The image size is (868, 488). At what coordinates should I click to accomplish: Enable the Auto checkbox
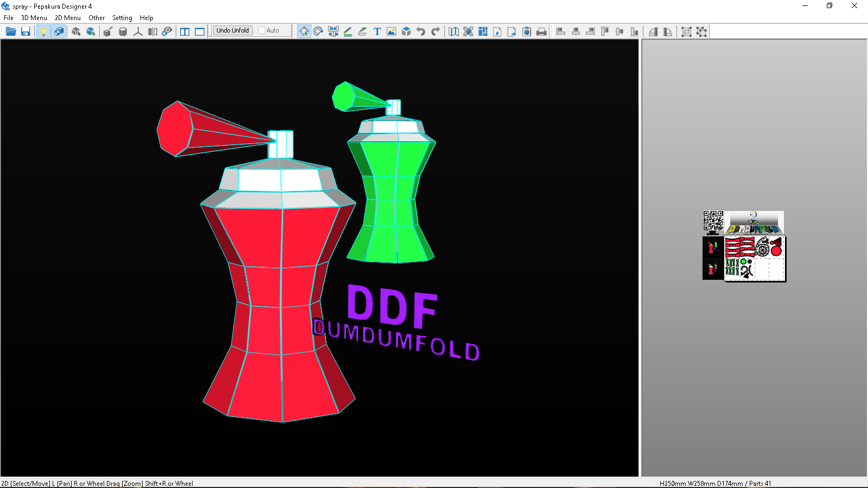(x=261, y=30)
